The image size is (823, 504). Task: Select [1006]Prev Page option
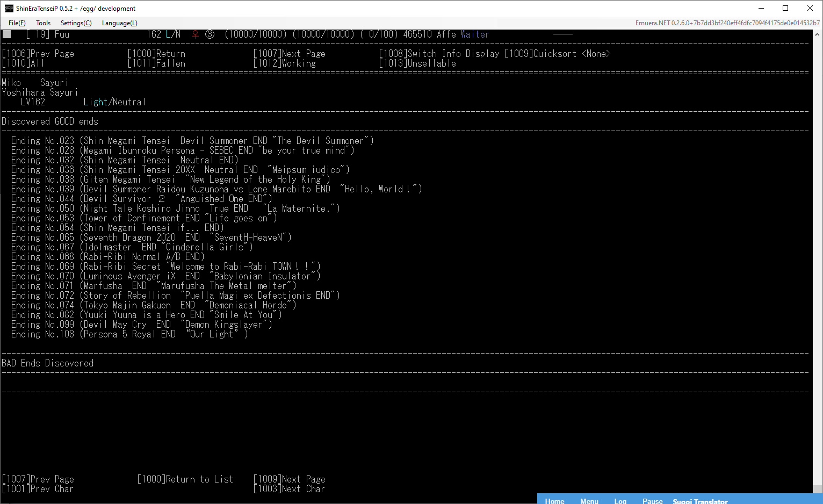(x=38, y=54)
